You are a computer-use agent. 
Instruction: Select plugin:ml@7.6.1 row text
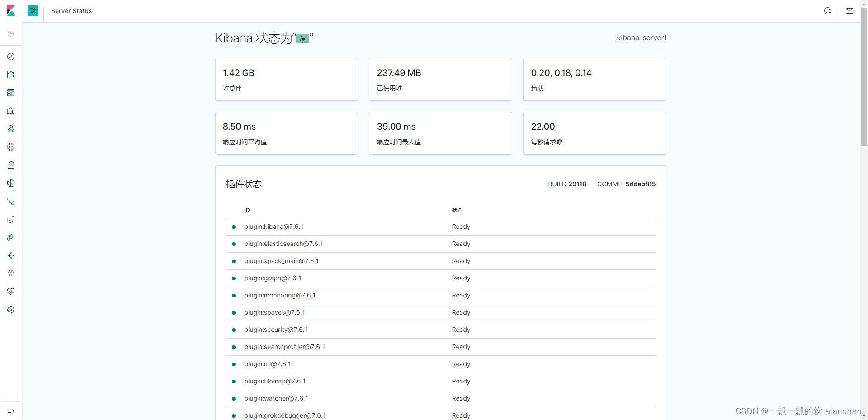click(268, 364)
